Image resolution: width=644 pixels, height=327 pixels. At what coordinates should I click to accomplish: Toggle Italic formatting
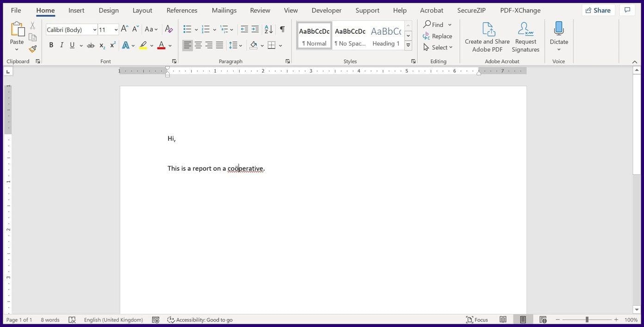62,45
